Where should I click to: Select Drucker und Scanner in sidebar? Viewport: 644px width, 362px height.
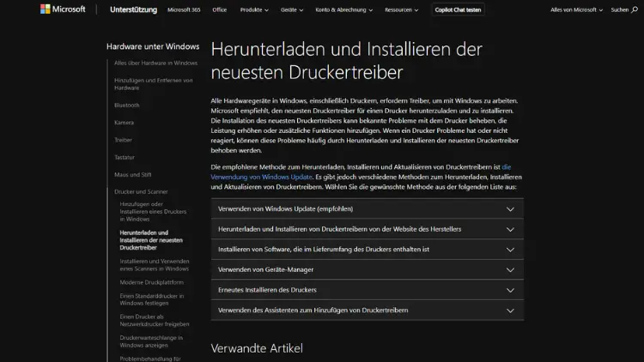point(141,191)
